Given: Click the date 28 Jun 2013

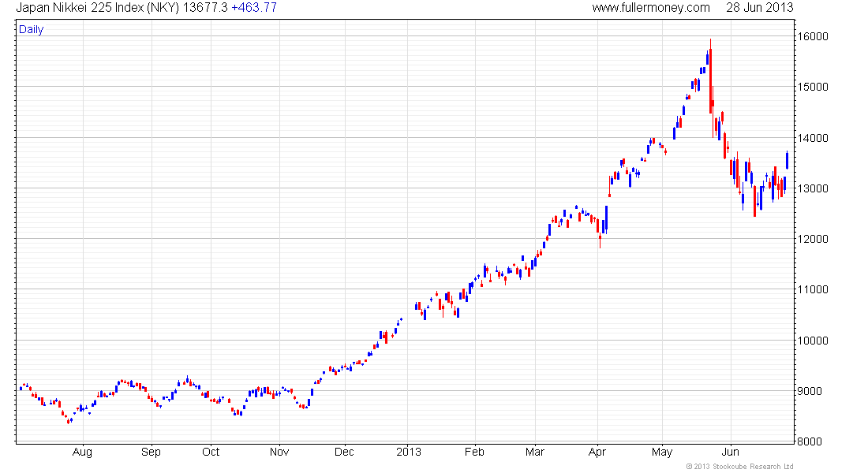Looking at the screenshot, I should pyautogui.click(x=759, y=8).
